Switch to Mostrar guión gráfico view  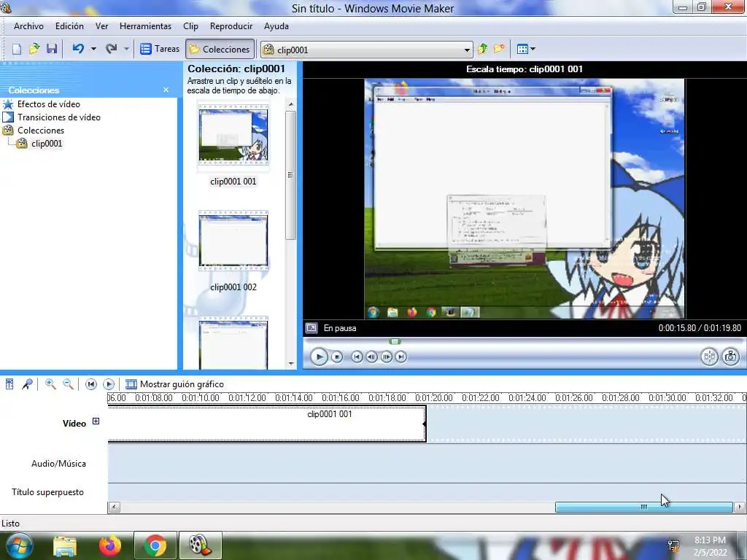tap(174, 384)
